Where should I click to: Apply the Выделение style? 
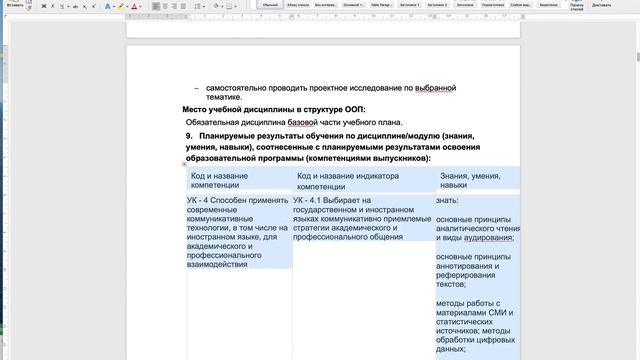pos(548,4)
